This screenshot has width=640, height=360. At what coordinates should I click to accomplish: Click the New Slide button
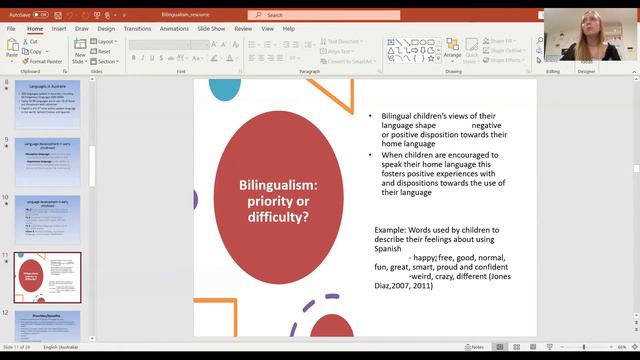80,51
